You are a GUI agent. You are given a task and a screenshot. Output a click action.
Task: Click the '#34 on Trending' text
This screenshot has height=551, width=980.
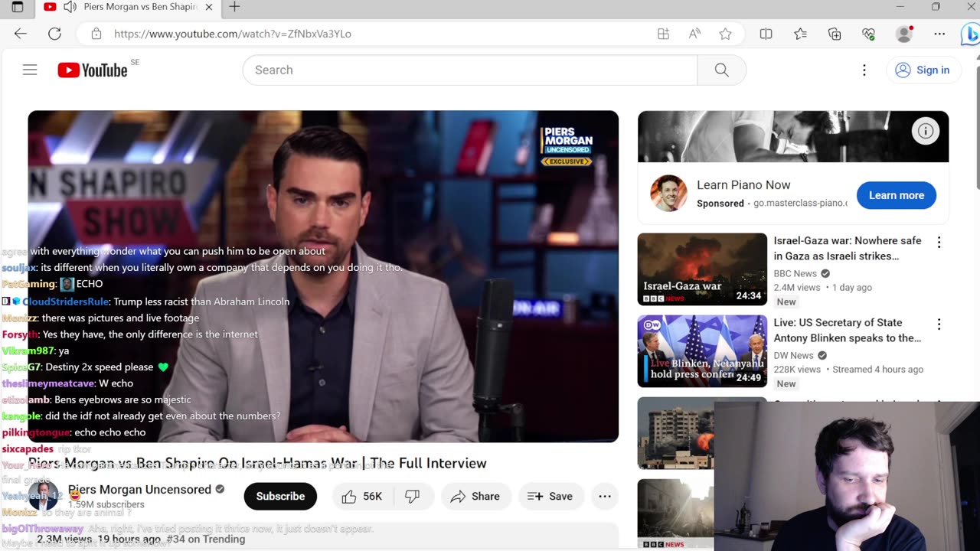(x=205, y=539)
